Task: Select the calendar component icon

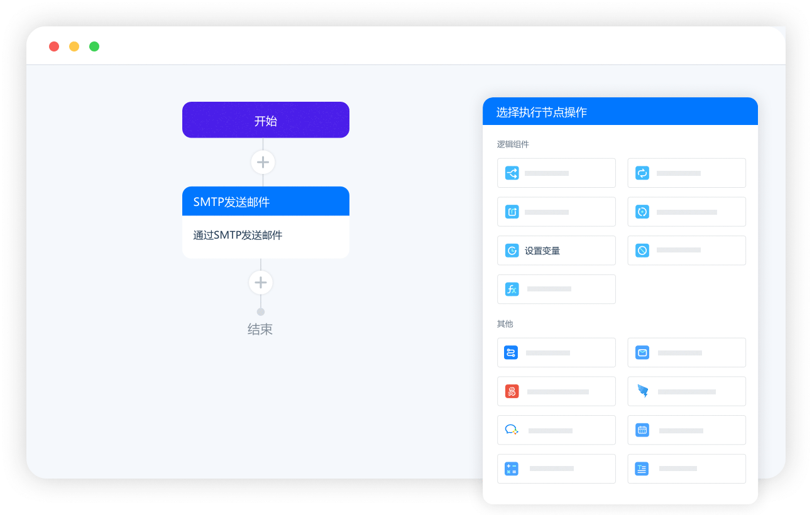Action: point(642,430)
